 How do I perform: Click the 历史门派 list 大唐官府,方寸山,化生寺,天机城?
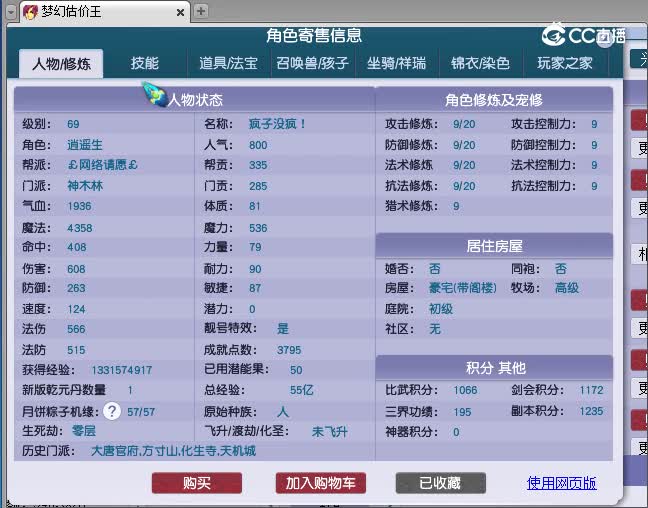point(174,451)
